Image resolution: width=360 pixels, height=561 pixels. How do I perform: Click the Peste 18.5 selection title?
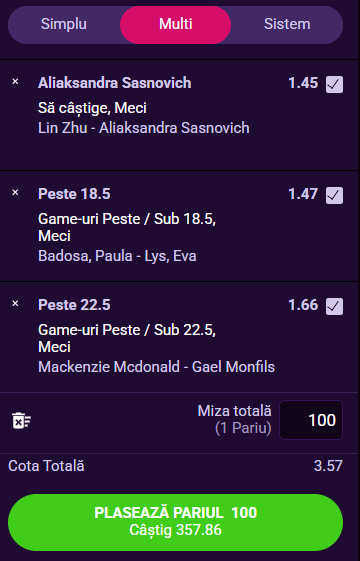[x=74, y=194]
